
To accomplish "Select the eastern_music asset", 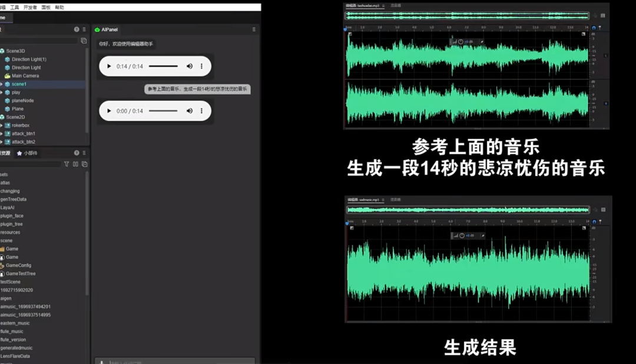I will pyautogui.click(x=15, y=323).
